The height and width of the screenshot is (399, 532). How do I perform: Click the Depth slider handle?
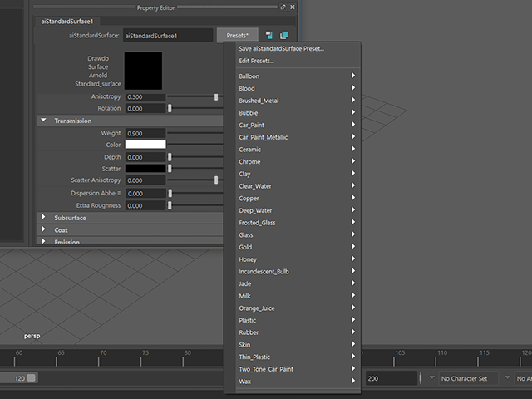coord(170,157)
